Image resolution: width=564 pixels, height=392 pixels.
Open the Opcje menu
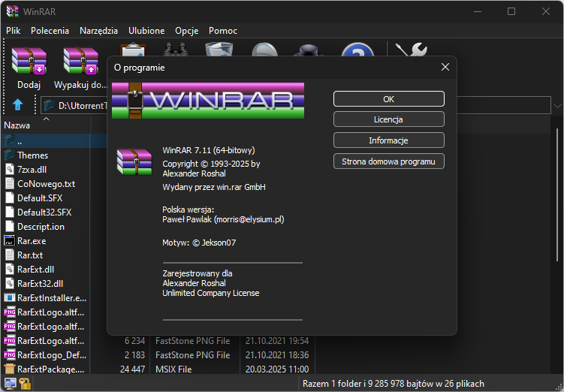pyautogui.click(x=187, y=31)
